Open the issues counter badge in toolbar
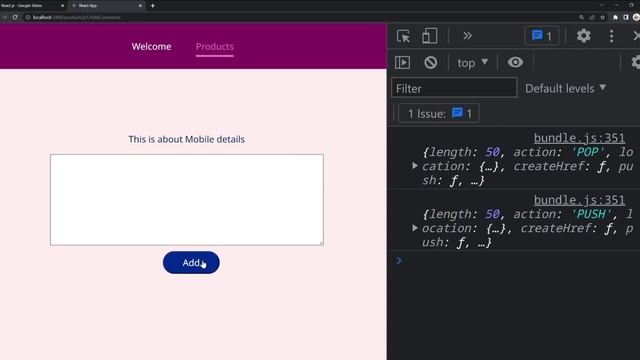The width and height of the screenshot is (640, 360). [x=542, y=36]
